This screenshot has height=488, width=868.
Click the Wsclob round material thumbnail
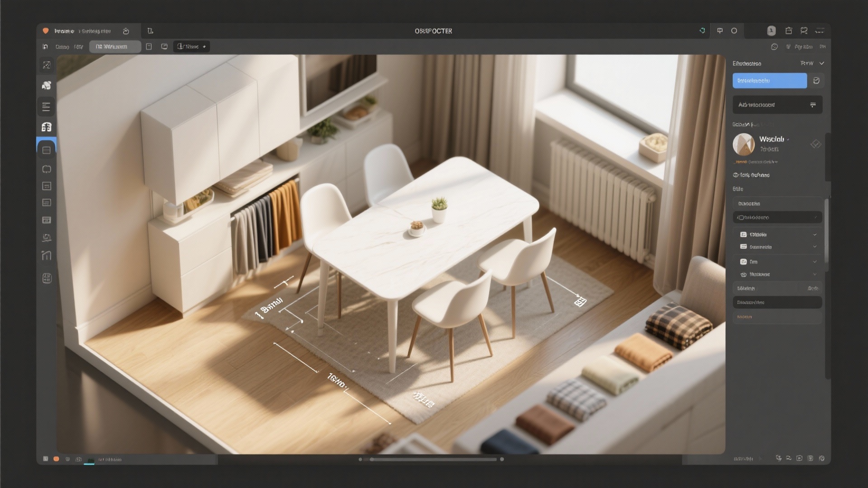tap(744, 145)
